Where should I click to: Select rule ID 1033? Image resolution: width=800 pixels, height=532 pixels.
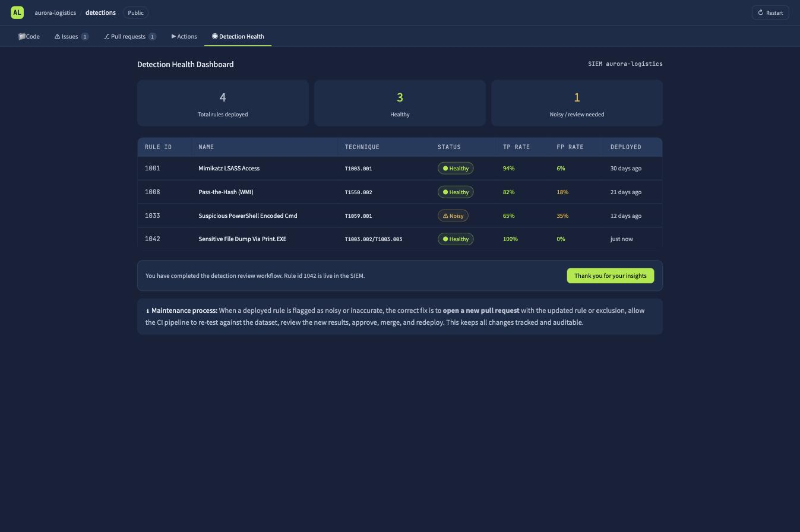point(153,216)
